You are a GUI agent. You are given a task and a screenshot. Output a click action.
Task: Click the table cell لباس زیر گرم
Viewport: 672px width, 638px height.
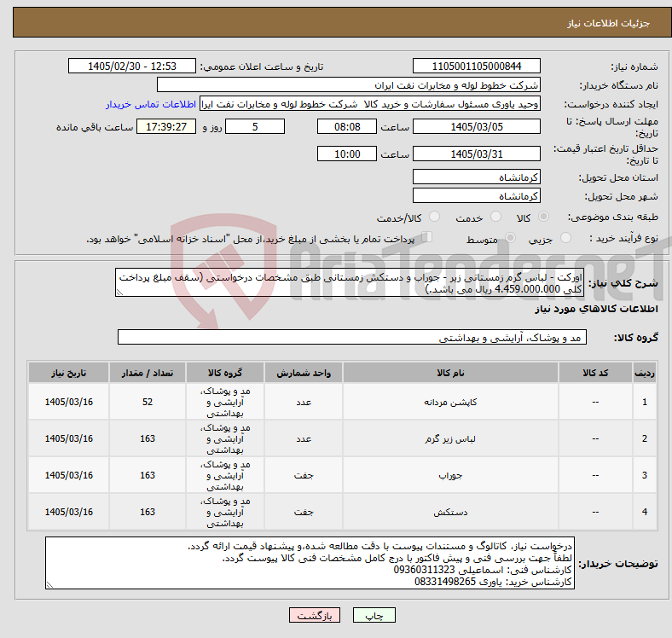pyautogui.click(x=450, y=438)
